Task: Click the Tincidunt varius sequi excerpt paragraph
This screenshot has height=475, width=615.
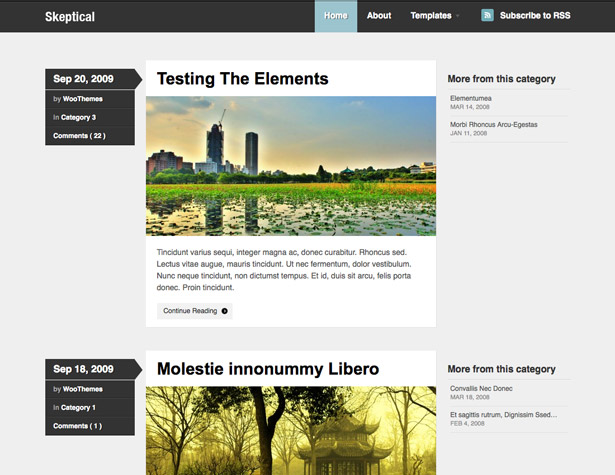Action: (284, 270)
